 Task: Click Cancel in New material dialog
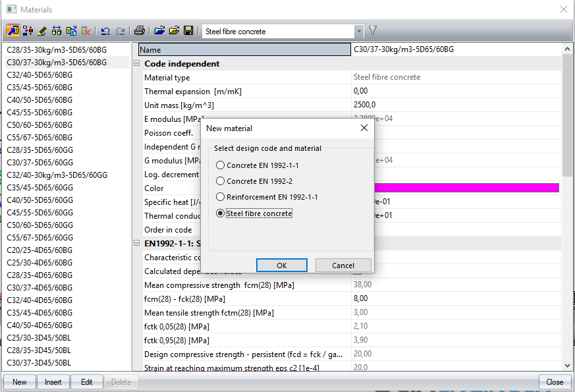tap(343, 266)
